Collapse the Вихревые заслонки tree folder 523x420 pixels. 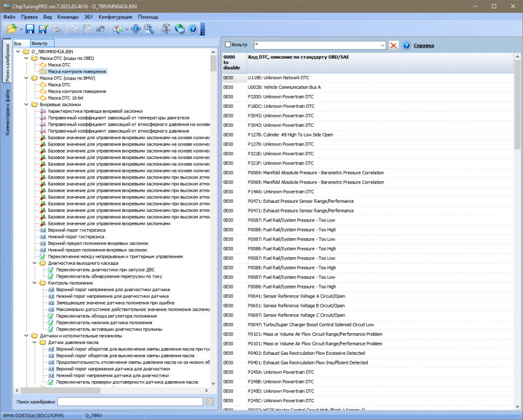point(28,105)
